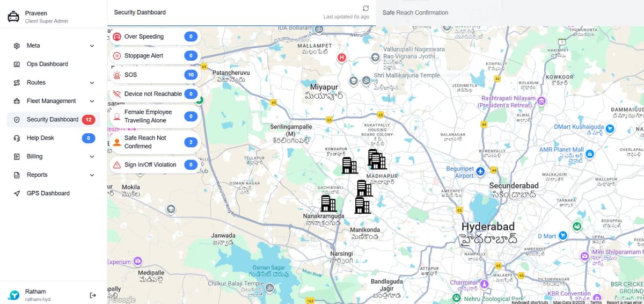Expand the Meta menu chevron
The width and height of the screenshot is (644, 304).
pos(92,46)
